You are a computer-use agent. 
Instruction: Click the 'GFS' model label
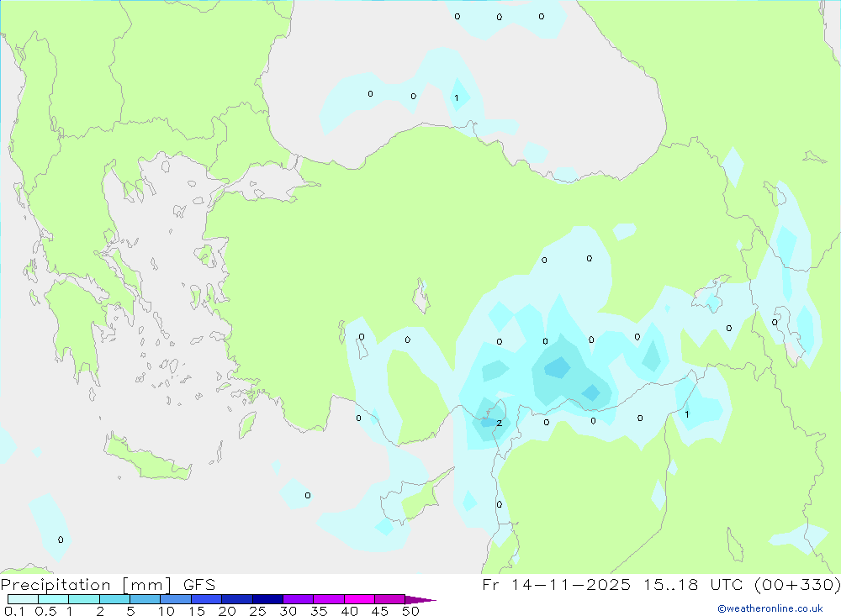click(x=199, y=585)
